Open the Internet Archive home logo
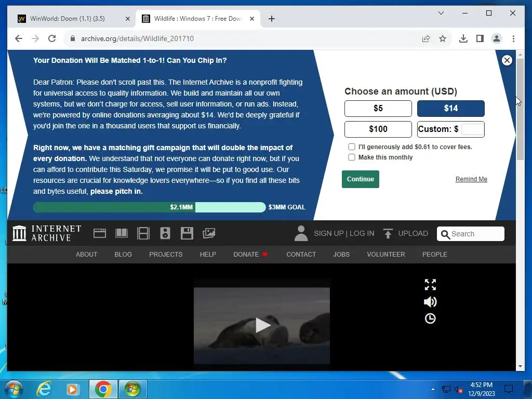 tap(47, 233)
